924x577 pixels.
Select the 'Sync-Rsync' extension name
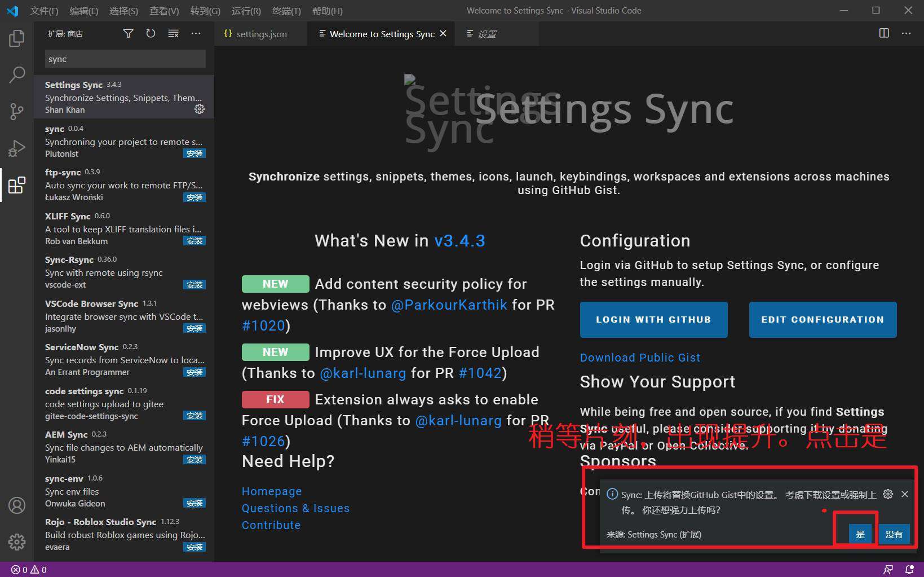pos(69,260)
